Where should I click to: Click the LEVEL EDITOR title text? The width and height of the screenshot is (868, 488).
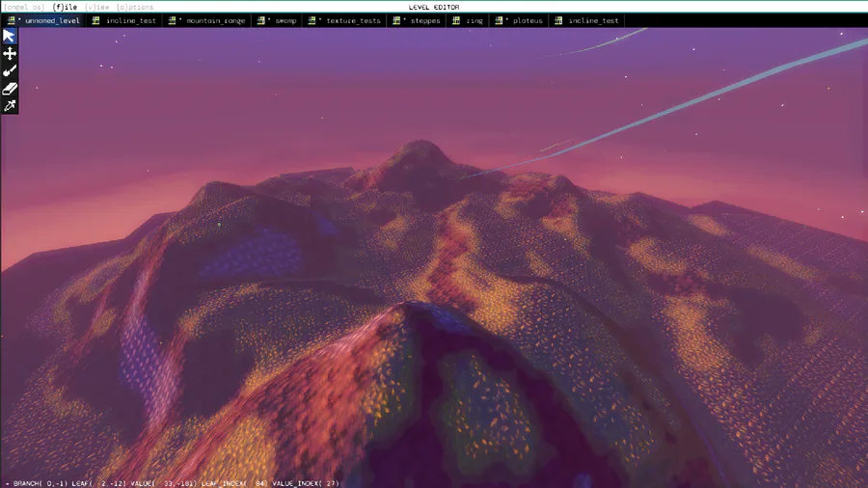coord(434,7)
